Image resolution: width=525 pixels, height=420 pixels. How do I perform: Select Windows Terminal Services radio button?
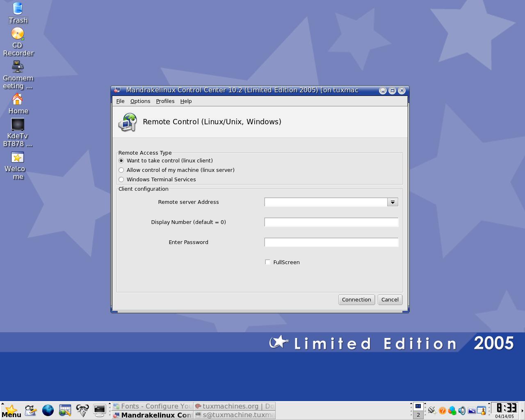(x=121, y=180)
